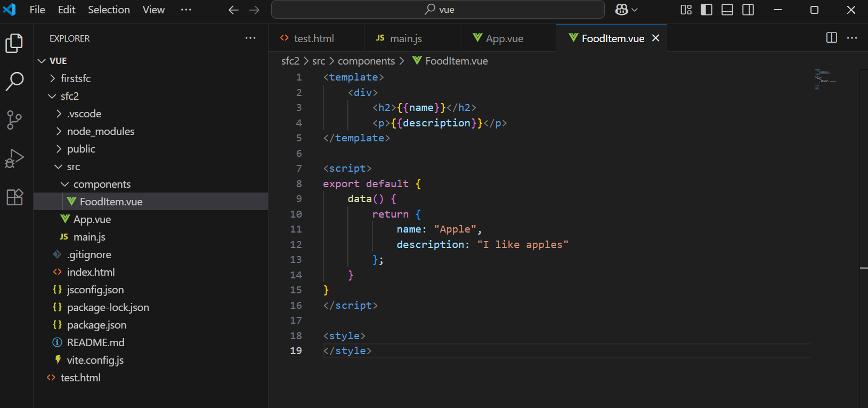Expand the node_modules folder
This screenshot has width=868, height=408.
pos(100,131)
